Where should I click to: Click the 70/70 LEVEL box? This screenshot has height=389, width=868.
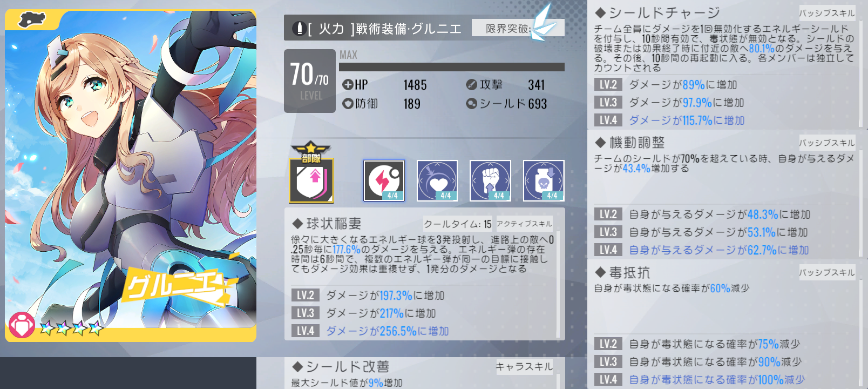[x=310, y=81]
